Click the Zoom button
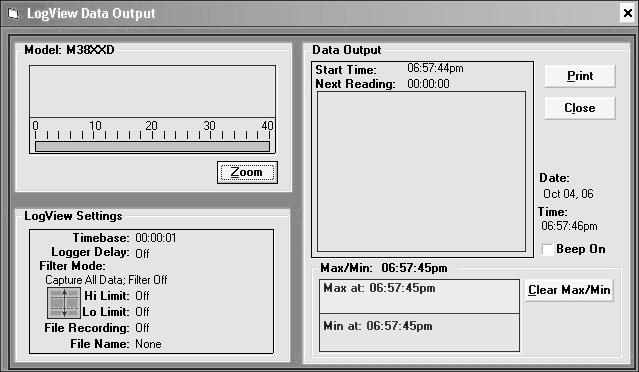 click(x=247, y=172)
